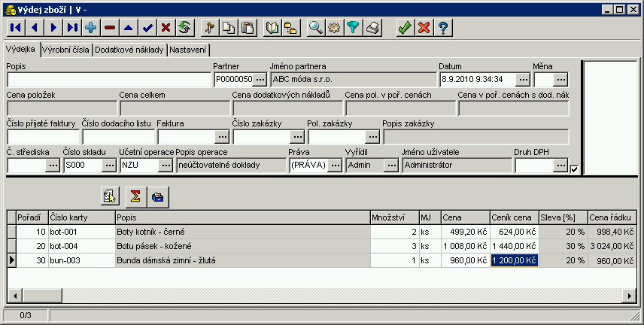Click the printer icon in toolbar
Image resolution: width=644 pixels, height=325 pixels.
tap(373, 28)
